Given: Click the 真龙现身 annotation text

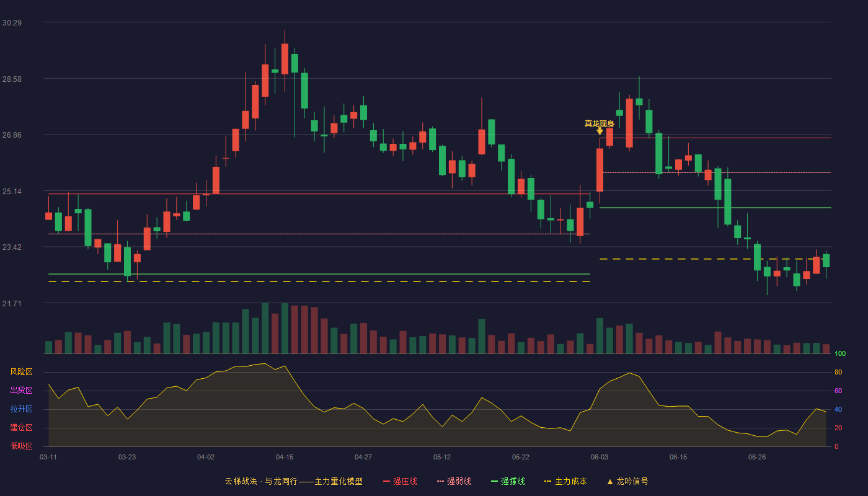Looking at the screenshot, I should click(x=599, y=123).
